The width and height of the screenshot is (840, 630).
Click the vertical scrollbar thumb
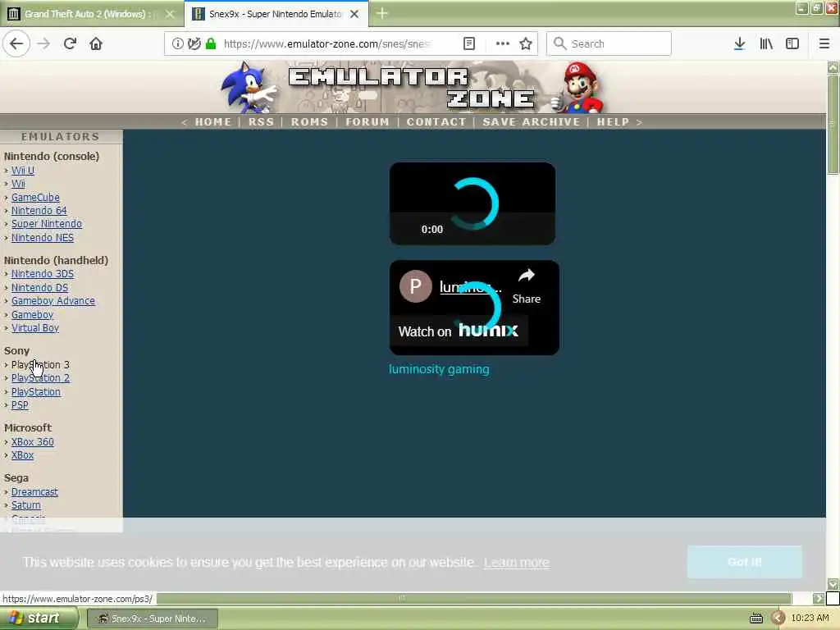point(833,125)
